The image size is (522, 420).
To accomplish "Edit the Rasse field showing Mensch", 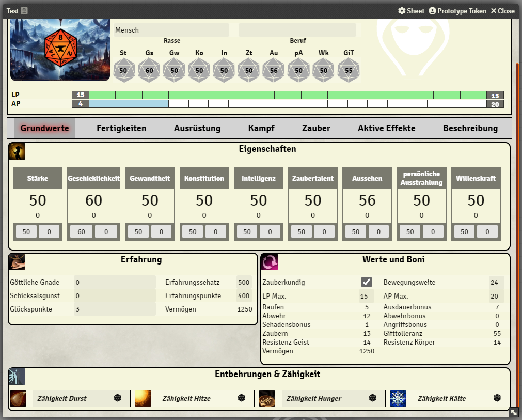I will [x=171, y=30].
